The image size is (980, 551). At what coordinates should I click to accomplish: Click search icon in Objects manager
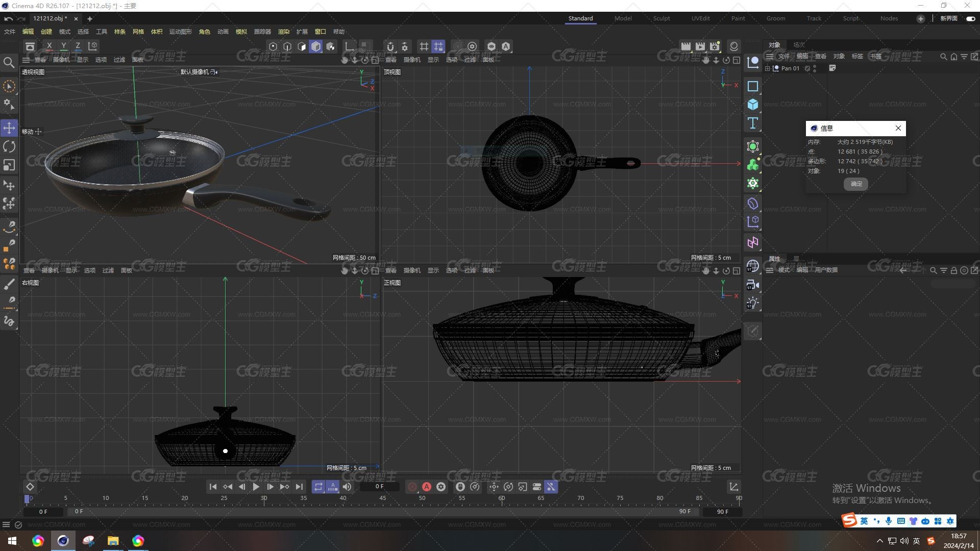(x=943, y=57)
